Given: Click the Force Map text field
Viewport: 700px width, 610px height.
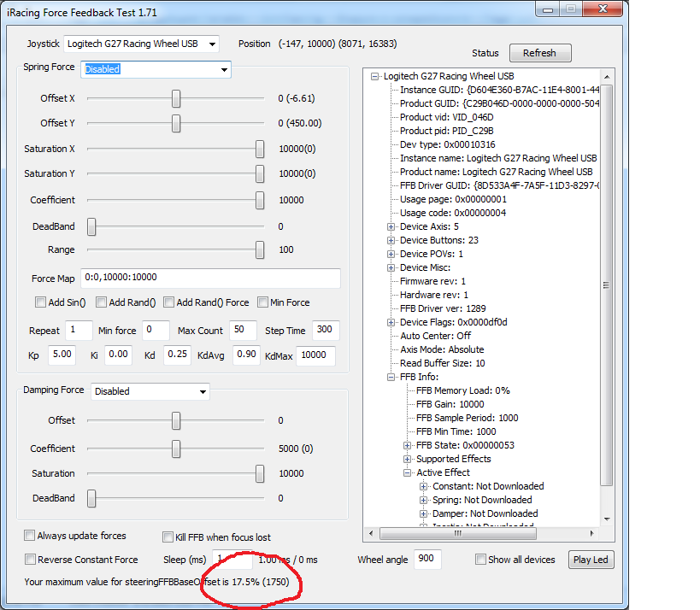Looking at the screenshot, I should click(210, 278).
